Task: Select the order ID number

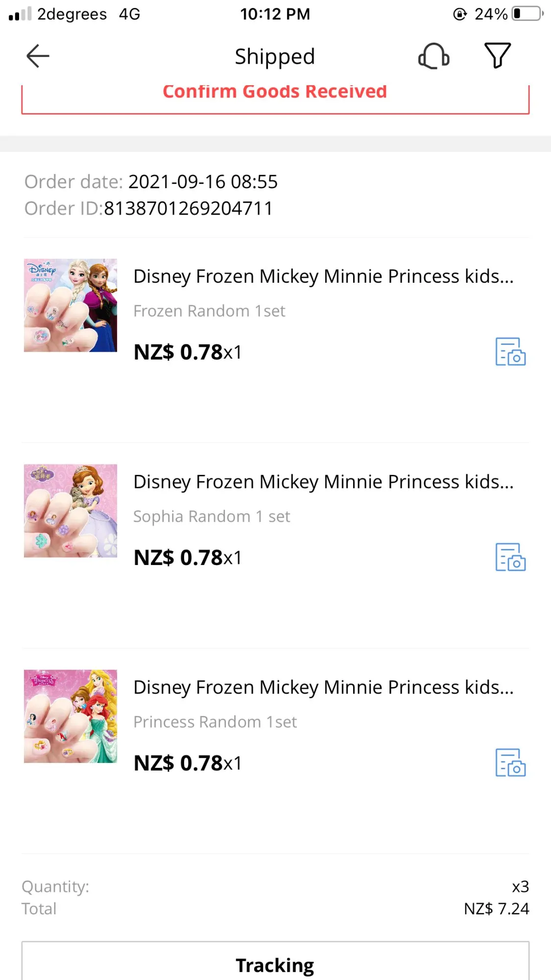Action: tap(188, 208)
